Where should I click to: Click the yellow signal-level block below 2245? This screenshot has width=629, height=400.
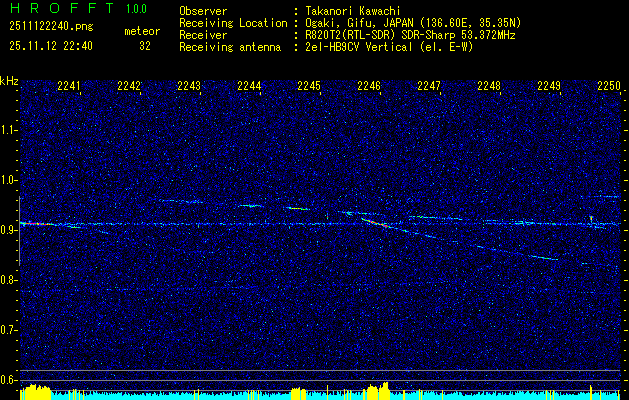coord(298,394)
